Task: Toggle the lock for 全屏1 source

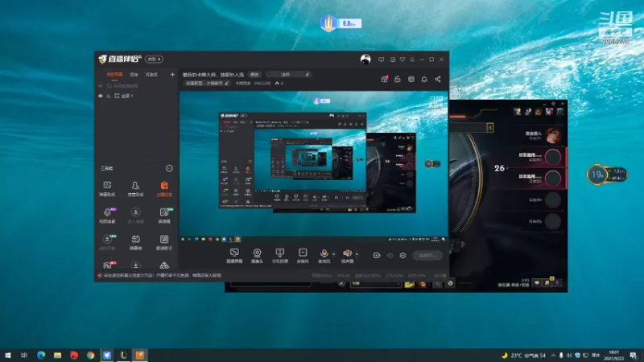Action: click(109, 96)
